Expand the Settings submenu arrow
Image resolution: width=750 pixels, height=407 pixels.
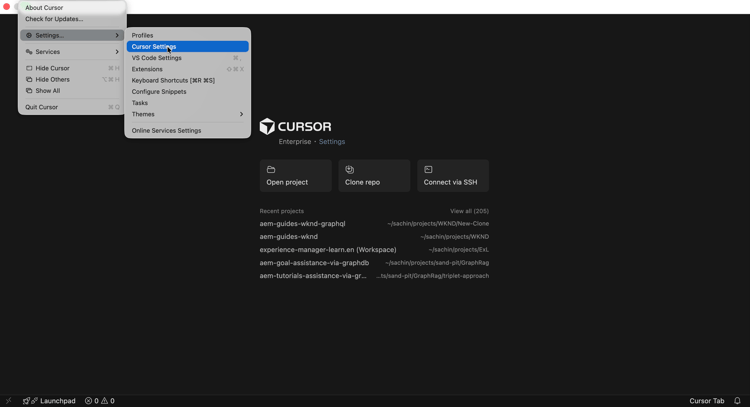point(117,35)
